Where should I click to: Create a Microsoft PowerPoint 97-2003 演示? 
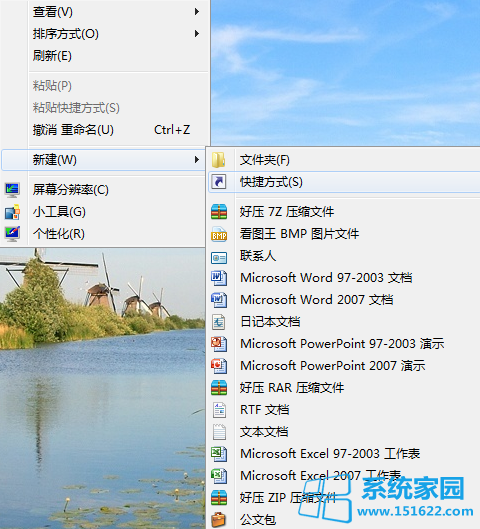tap(344, 344)
